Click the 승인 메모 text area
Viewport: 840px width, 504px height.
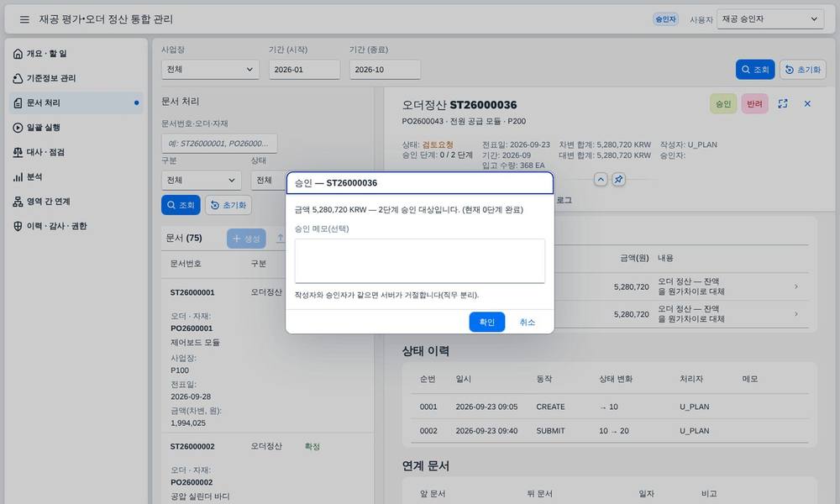(419, 261)
